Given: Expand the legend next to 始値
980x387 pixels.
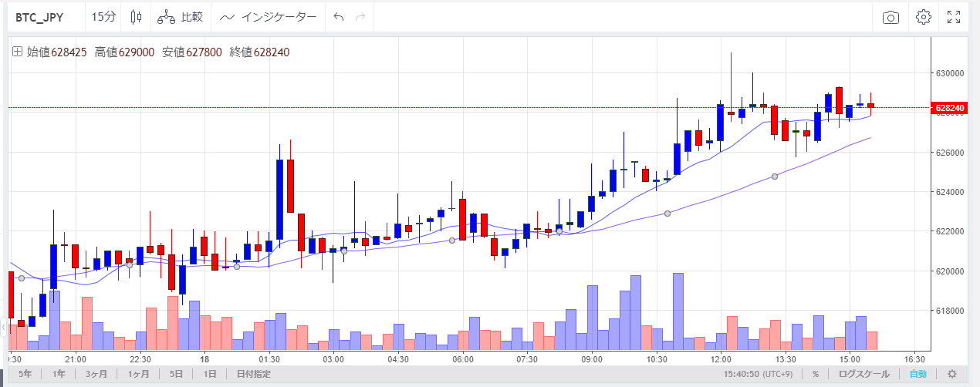Looking at the screenshot, I should tap(17, 52).
